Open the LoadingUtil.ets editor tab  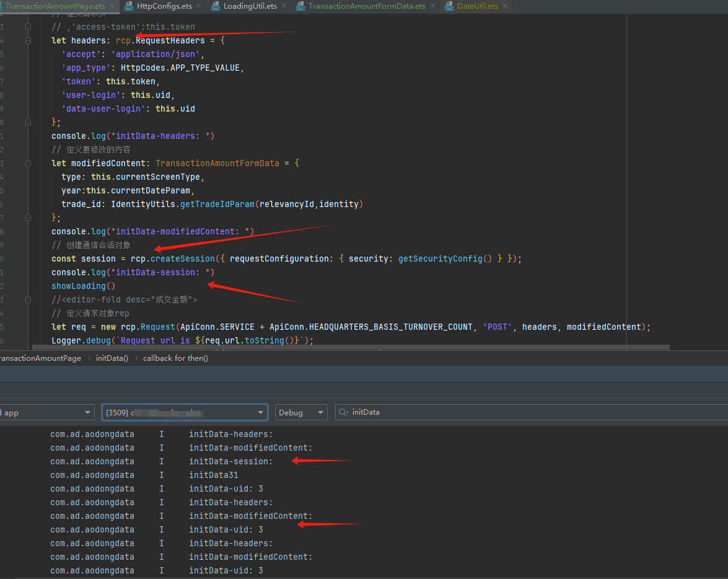click(x=250, y=6)
